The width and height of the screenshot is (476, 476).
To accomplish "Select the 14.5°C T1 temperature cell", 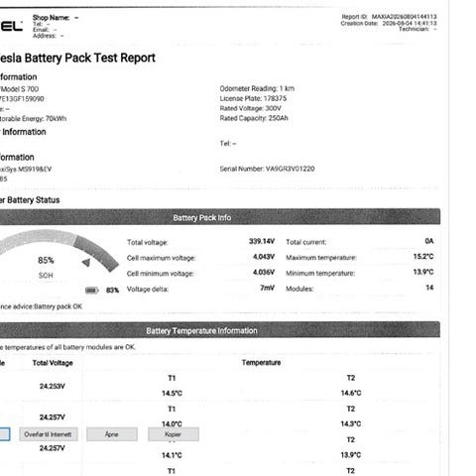I will [172, 394].
